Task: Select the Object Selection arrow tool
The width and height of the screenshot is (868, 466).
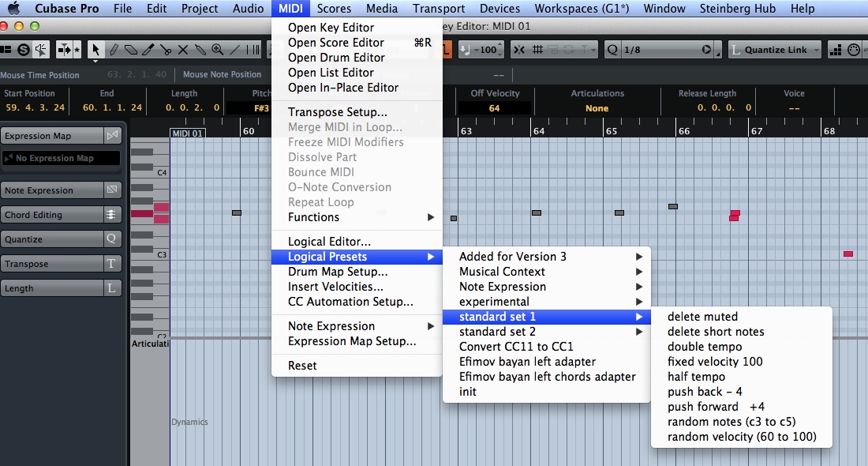Action: [95, 50]
